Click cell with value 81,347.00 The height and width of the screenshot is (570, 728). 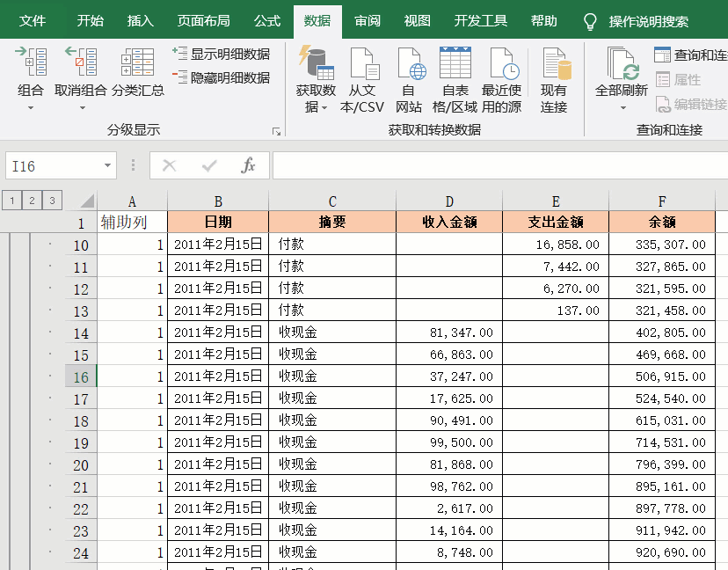(449, 332)
